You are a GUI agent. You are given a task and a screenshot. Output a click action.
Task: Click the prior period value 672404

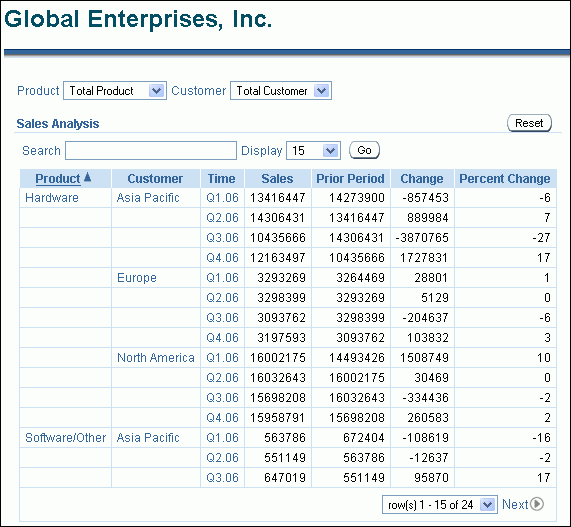[364, 437]
